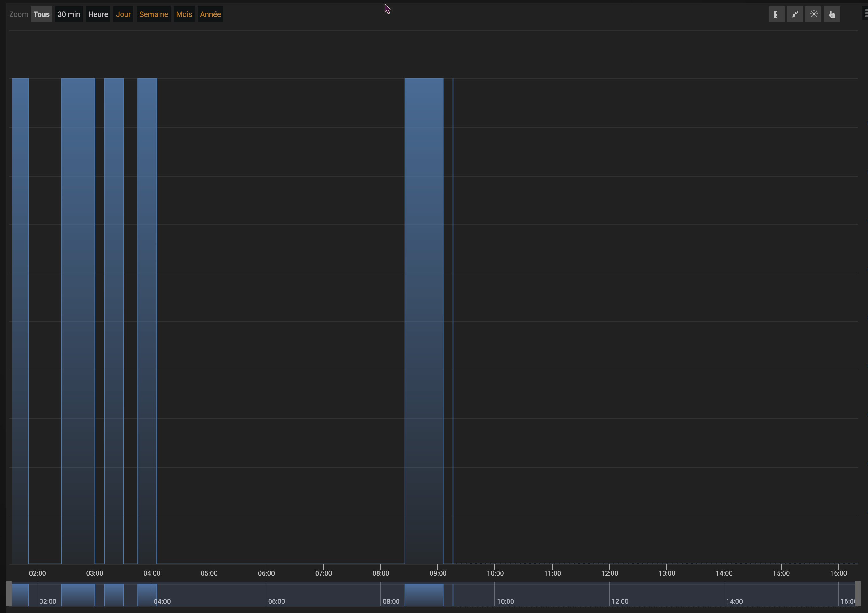Click the wide bar near 08:45
Image resolution: width=868 pixels, height=613 pixels.
coord(424,321)
